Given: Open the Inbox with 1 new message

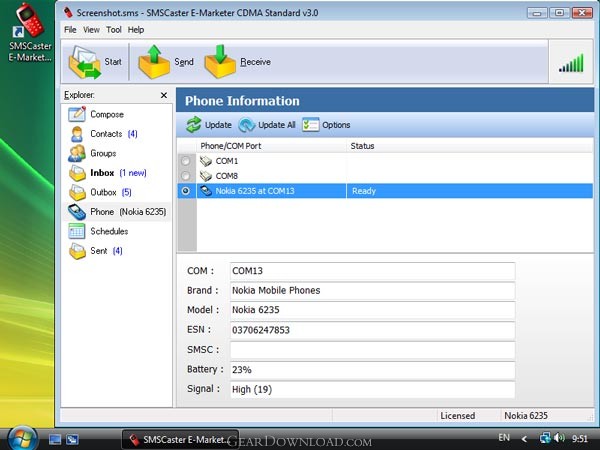Looking at the screenshot, I should click(x=107, y=173).
